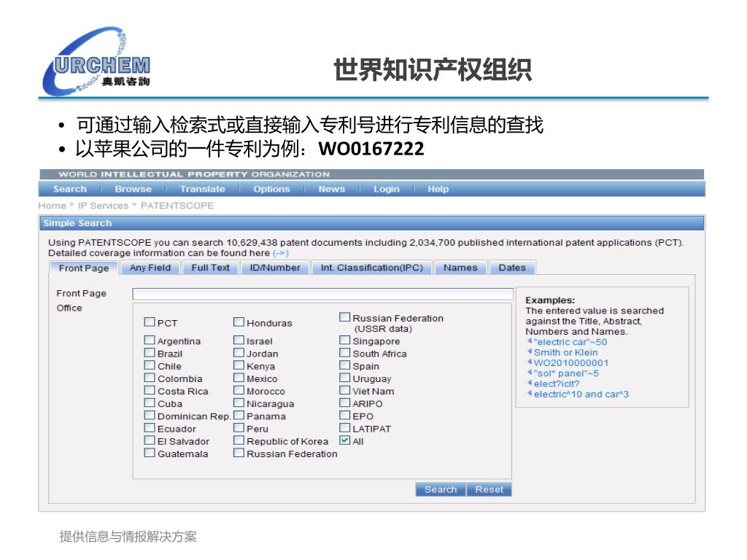The width and height of the screenshot is (747, 560).
Task: Check the Costa Rica checkbox
Action: coord(150,390)
